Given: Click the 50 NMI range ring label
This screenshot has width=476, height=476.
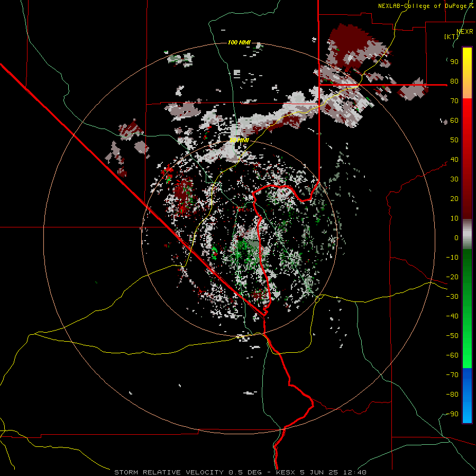Looking at the screenshot, I should 239,140.
